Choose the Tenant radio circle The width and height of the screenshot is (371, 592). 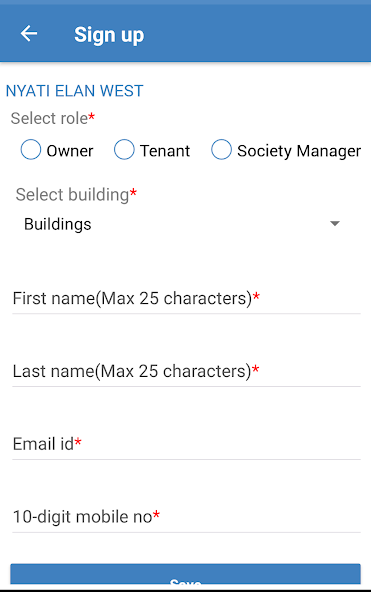[x=124, y=150]
